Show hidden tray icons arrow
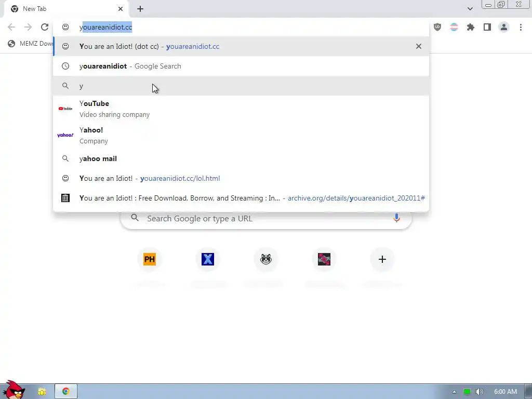 (x=454, y=392)
